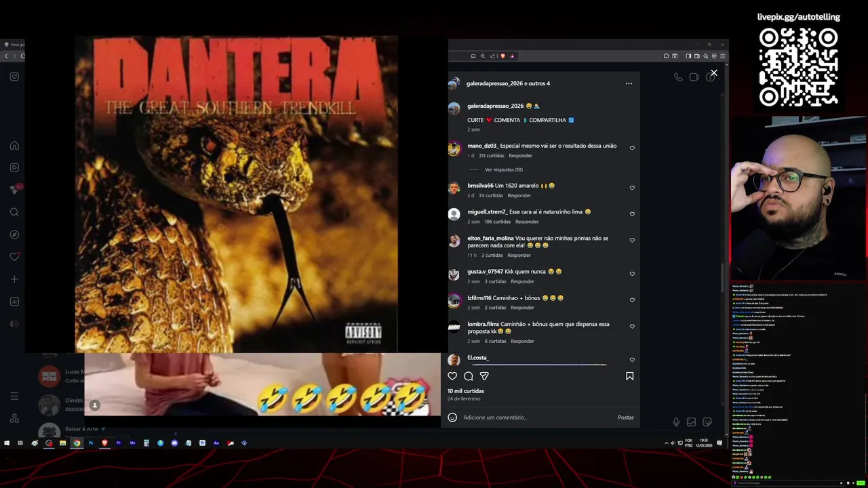868x488 pixels.
Task: Click the Instagram logo icon
Action: (x=14, y=77)
